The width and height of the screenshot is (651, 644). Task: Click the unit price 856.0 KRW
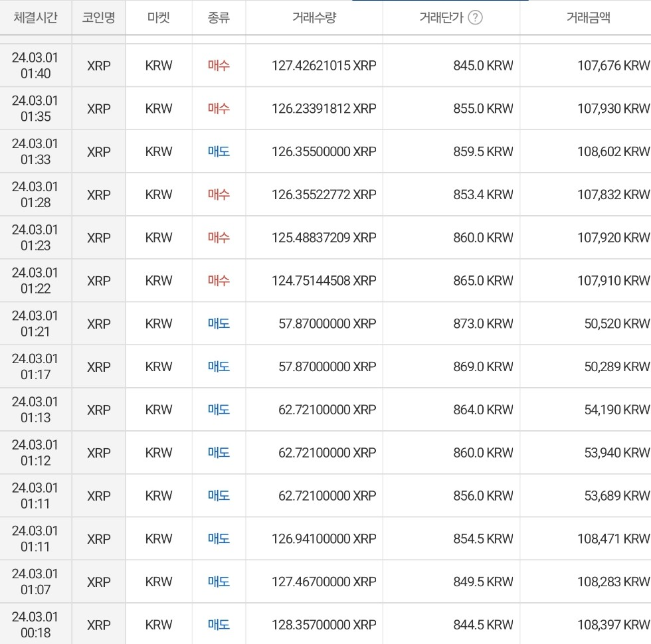click(484, 495)
